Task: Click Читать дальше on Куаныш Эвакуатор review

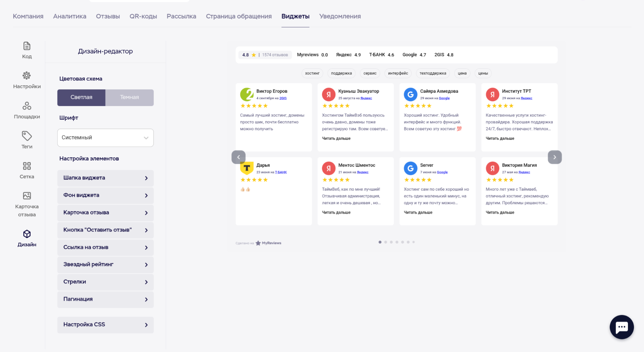Action: point(336,139)
